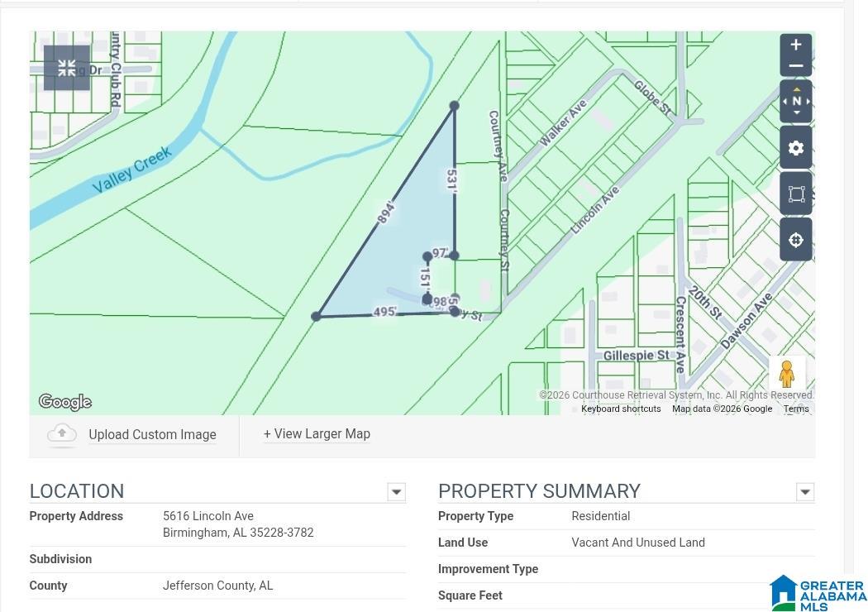
Task: Click Upload Custom Image link
Action: click(152, 435)
